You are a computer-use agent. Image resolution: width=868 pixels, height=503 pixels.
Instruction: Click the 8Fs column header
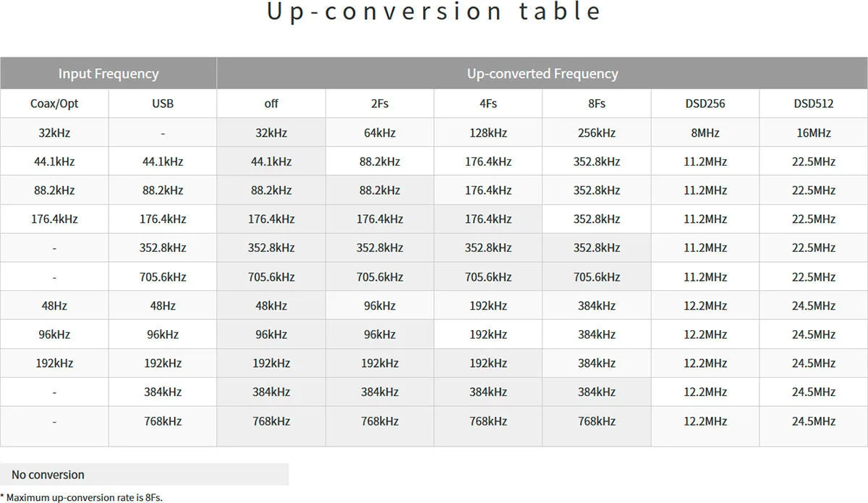click(597, 103)
